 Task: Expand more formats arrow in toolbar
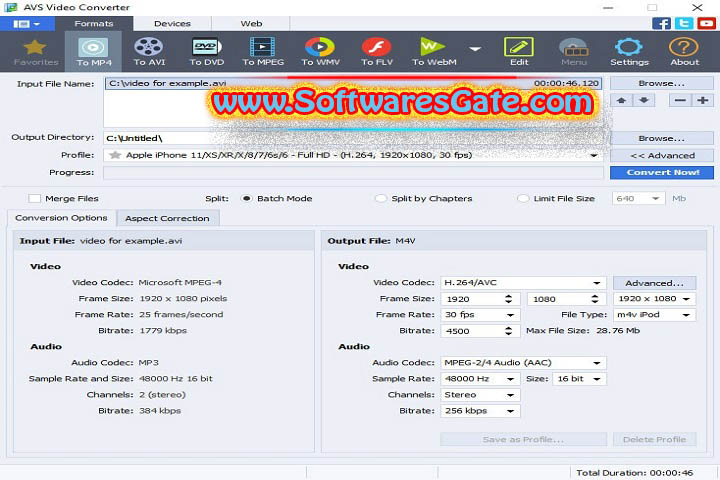(475, 49)
